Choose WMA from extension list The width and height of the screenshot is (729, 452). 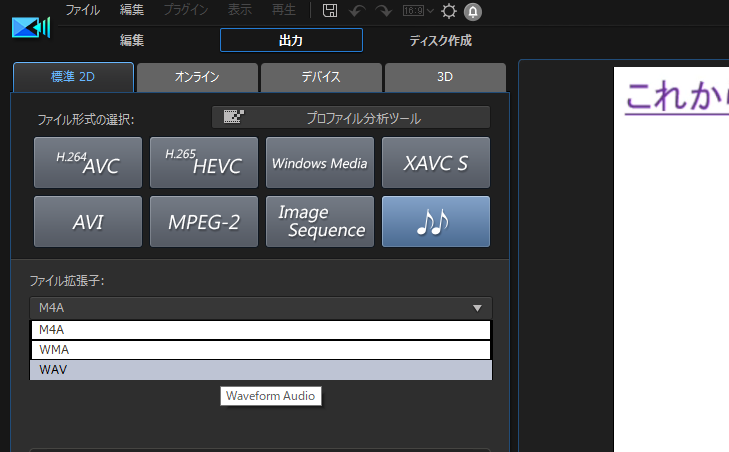click(x=261, y=350)
